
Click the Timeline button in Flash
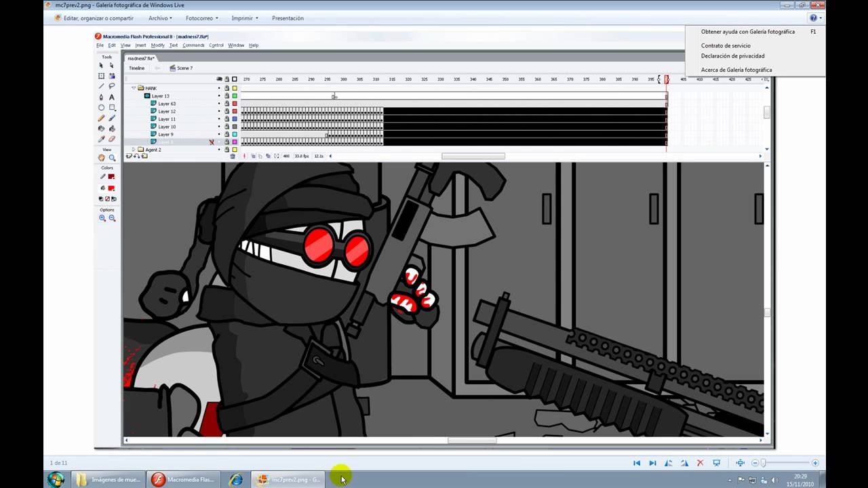click(x=136, y=68)
